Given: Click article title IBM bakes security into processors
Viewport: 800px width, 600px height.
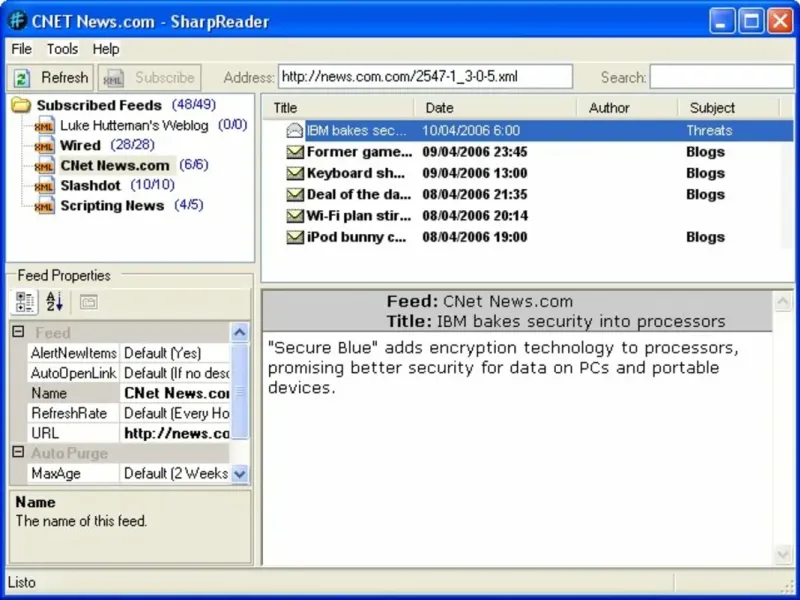Looking at the screenshot, I should coord(581,321).
